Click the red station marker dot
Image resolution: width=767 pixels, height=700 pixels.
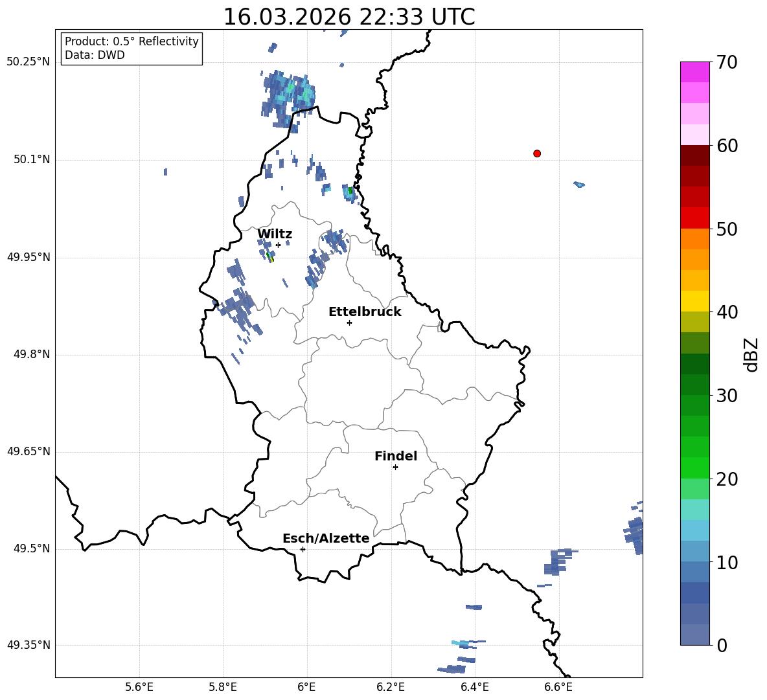(x=537, y=153)
